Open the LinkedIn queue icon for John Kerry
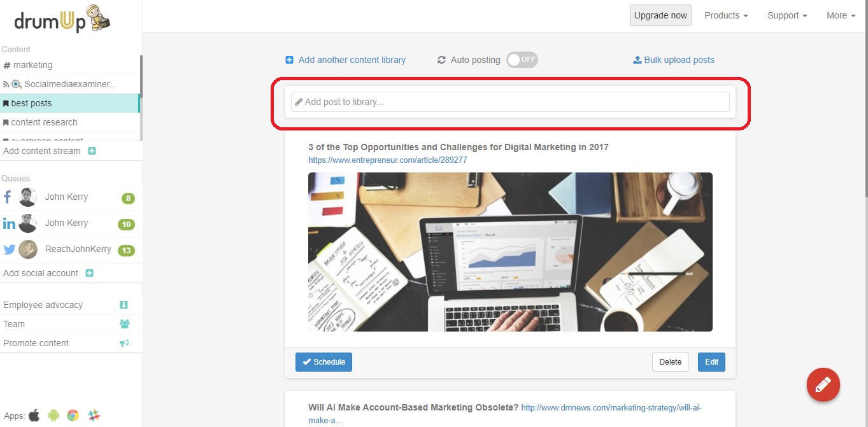This screenshot has width=868, height=427. [9, 223]
